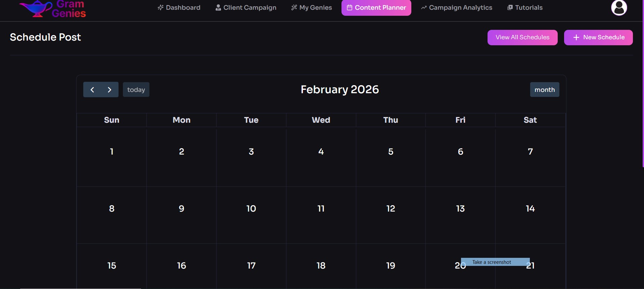644x289 pixels.
Task: Click the page vertical scrollbar
Action: coord(643,84)
